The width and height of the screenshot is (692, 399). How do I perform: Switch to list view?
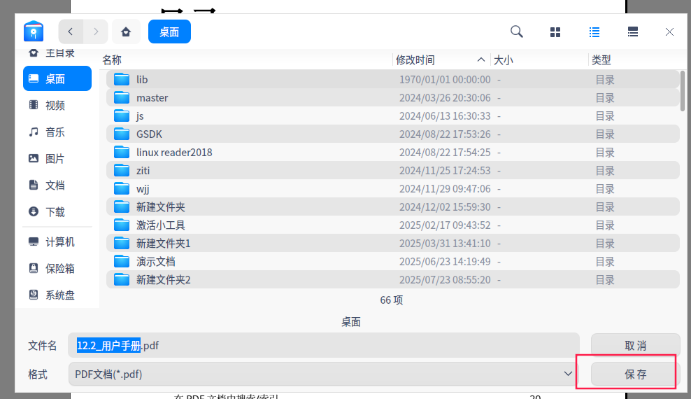594,32
